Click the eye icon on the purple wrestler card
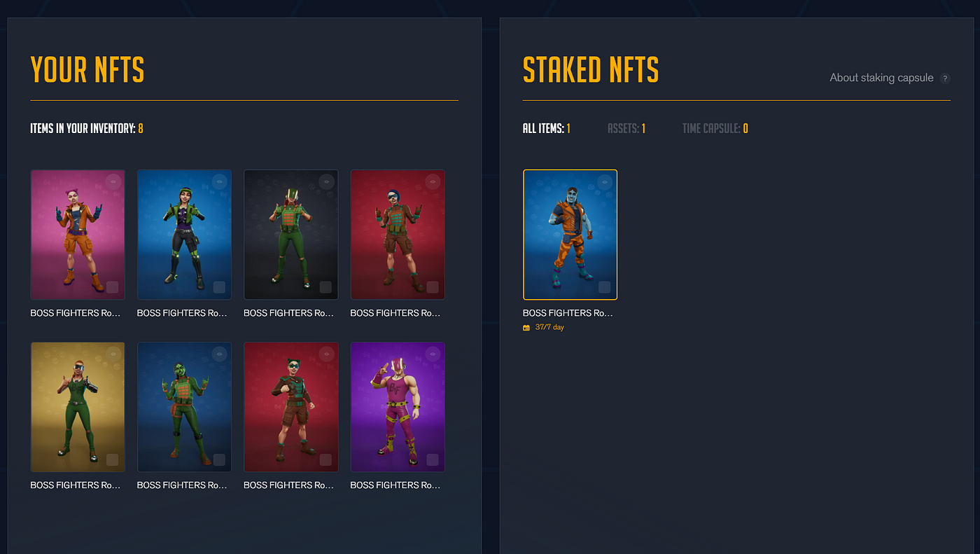This screenshot has width=980, height=554. click(433, 354)
